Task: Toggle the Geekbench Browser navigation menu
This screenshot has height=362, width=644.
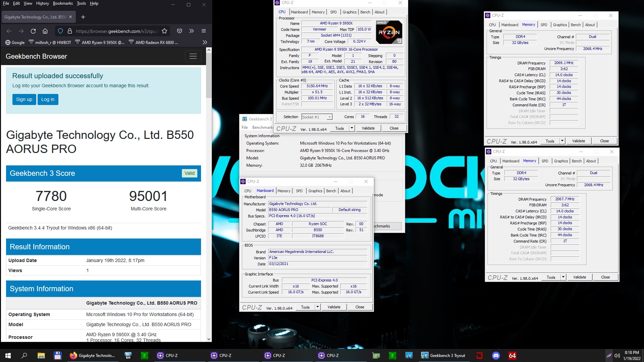Action: point(193,56)
